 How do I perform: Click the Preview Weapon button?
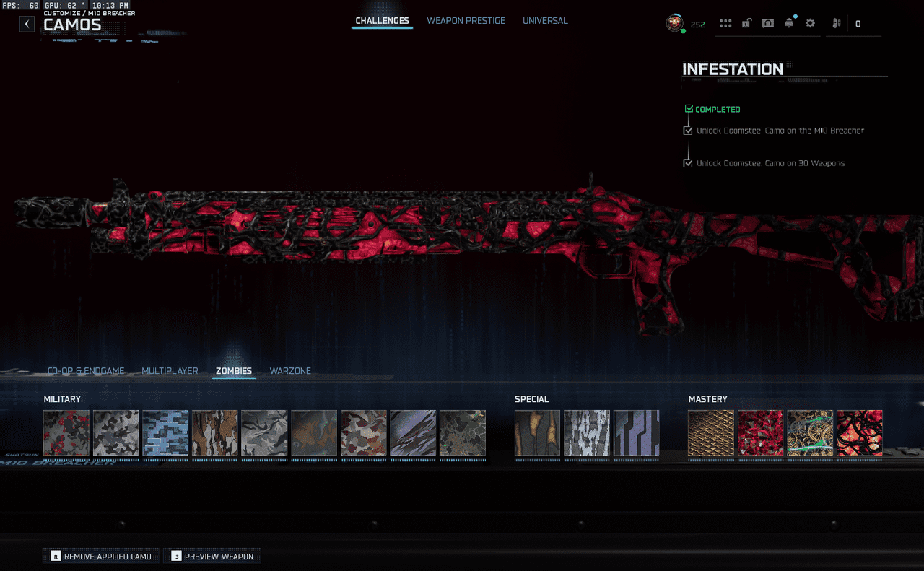tap(212, 556)
